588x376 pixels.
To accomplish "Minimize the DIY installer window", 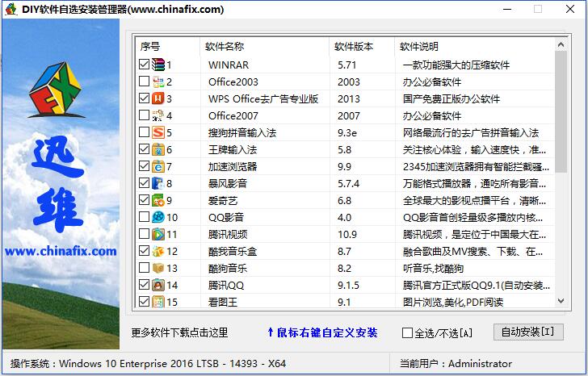I will pyautogui.click(x=507, y=9).
